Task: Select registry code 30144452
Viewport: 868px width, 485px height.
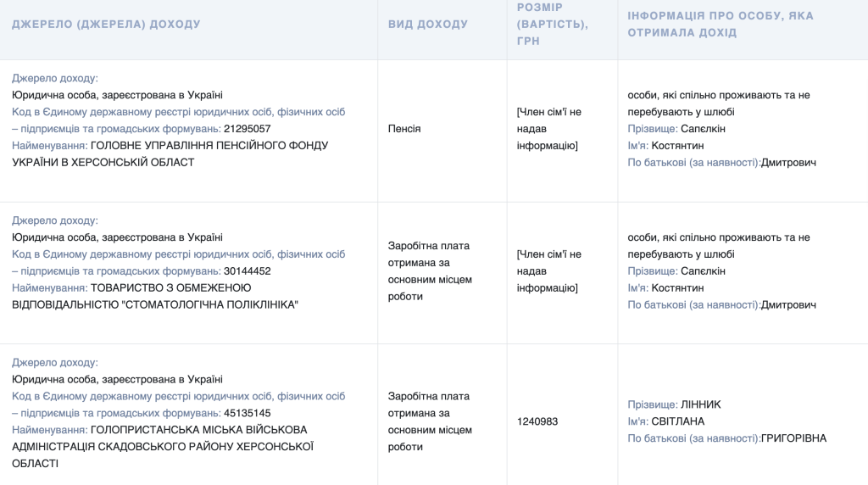Action: point(247,271)
